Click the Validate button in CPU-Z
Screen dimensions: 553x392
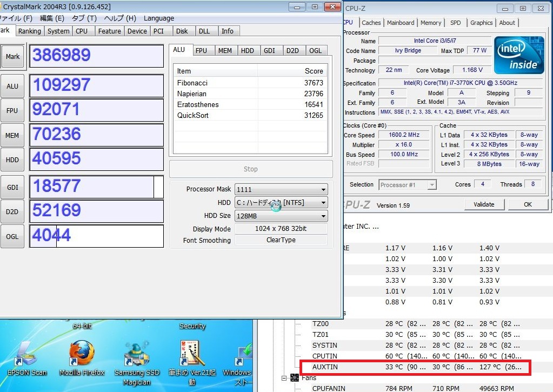484,204
